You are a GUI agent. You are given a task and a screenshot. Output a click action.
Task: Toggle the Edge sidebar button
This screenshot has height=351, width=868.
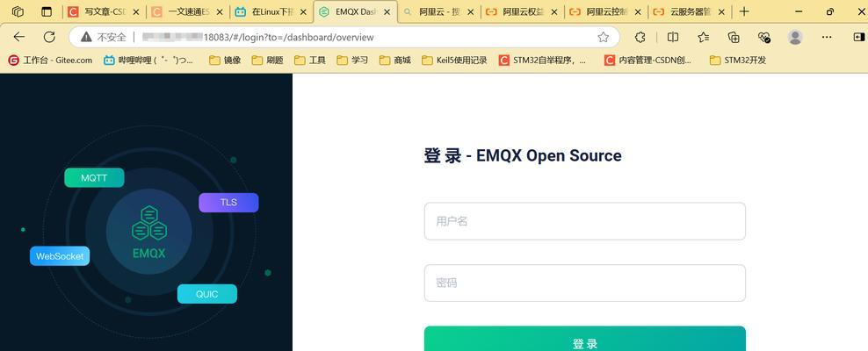(x=858, y=37)
